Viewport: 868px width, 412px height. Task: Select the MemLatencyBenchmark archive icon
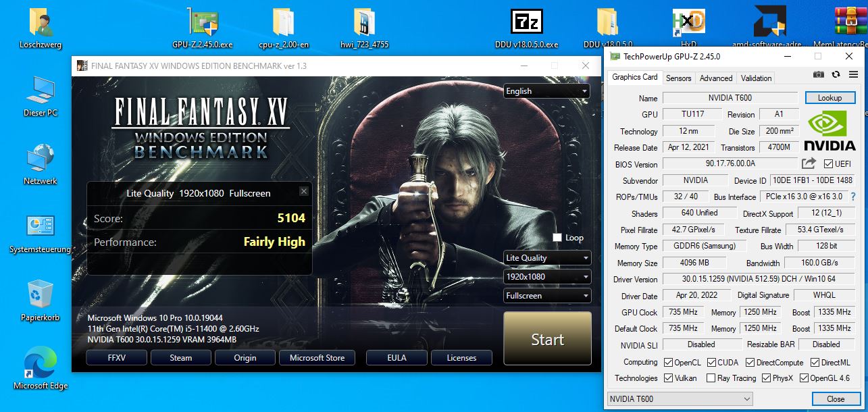click(850, 29)
